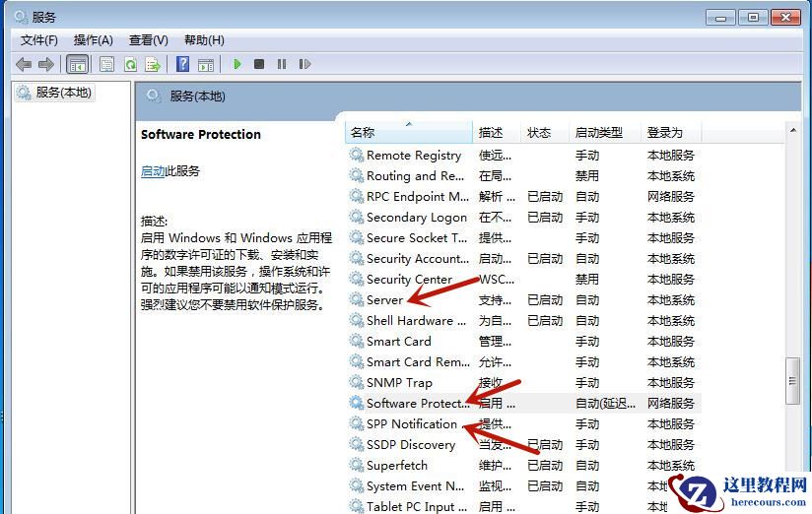
Task: Sort by the 描述 column header
Action: tap(496, 133)
